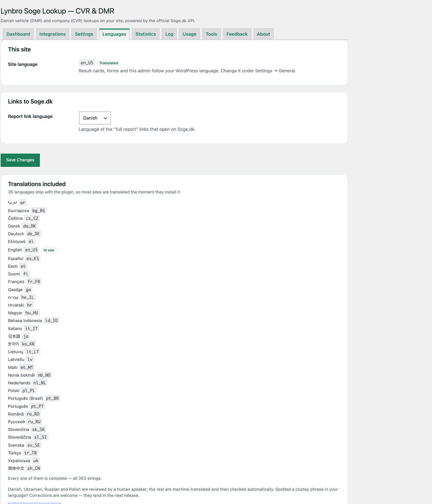Switch to the Integrations tab
The height and width of the screenshot is (504, 432).
(52, 34)
